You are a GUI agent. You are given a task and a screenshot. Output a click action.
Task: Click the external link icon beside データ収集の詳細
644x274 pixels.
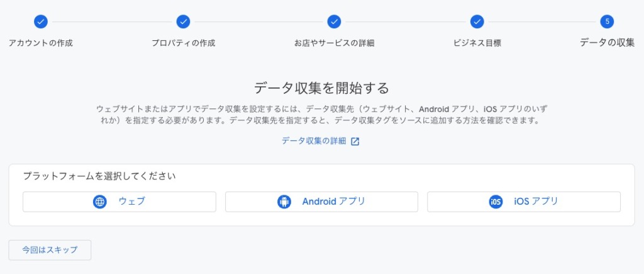point(355,142)
